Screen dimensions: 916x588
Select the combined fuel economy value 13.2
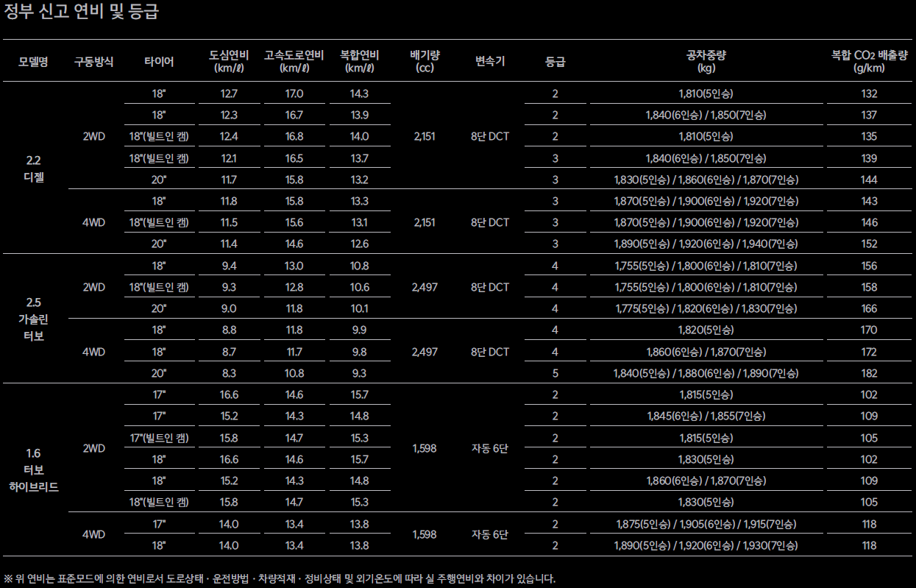click(x=359, y=180)
